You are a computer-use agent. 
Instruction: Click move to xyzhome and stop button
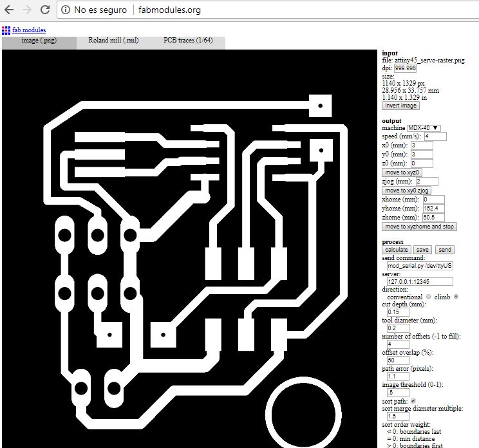point(419,227)
